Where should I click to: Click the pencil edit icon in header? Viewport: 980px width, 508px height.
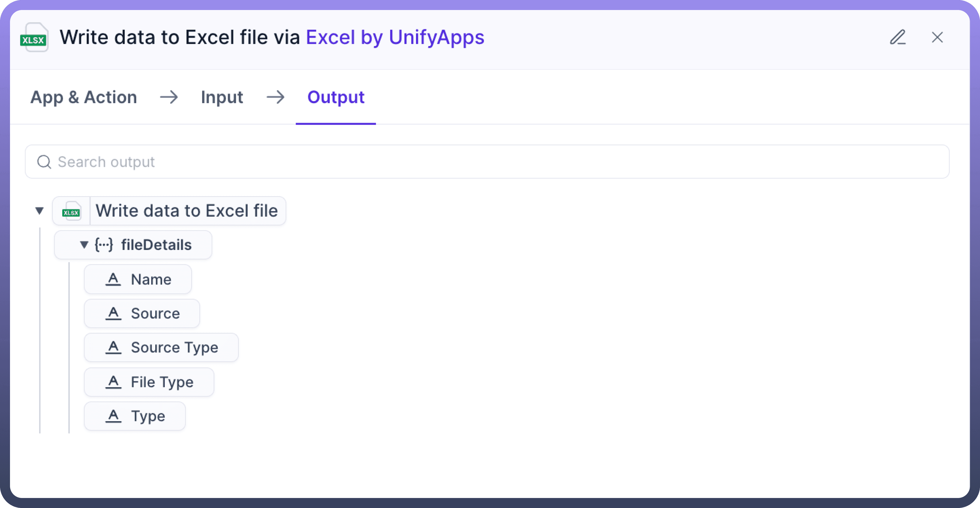(897, 37)
